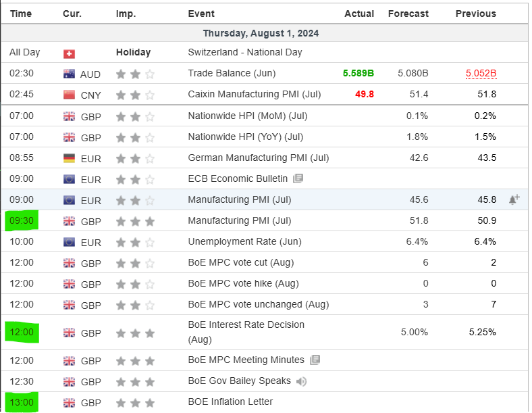This screenshot has height=413, width=532.
Task: Click the China flag beside CNY
Action: 69,95
